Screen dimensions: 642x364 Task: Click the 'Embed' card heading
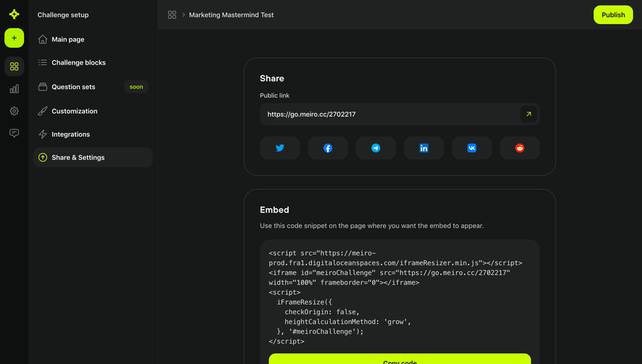[274, 210]
